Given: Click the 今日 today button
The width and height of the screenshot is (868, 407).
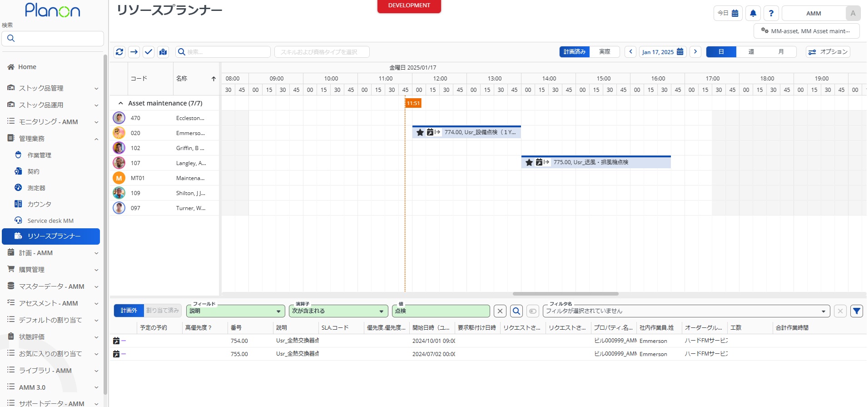Looking at the screenshot, I should pyautogui.click(x=728, y=13).
